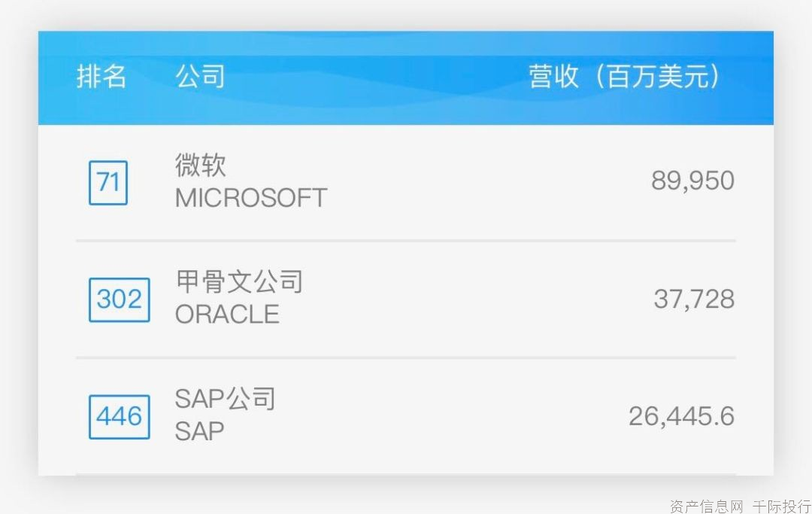Click the rank 302 badge

coord(120,300)
